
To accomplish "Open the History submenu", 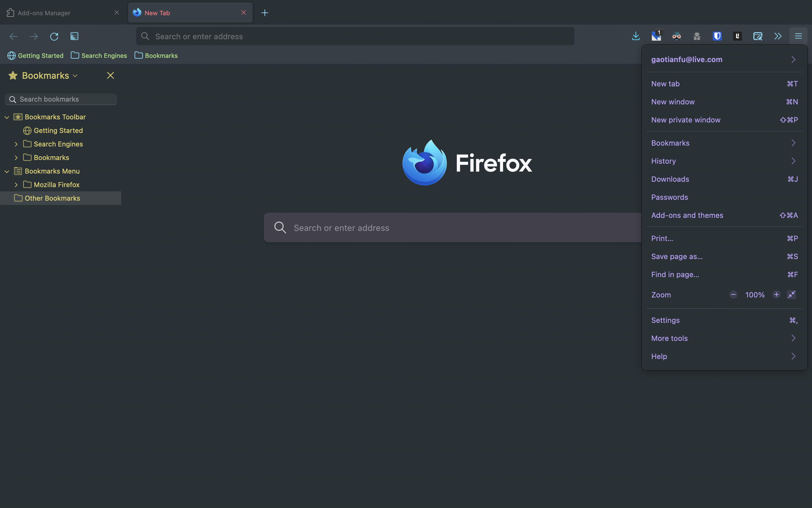I will pos(724,161).
